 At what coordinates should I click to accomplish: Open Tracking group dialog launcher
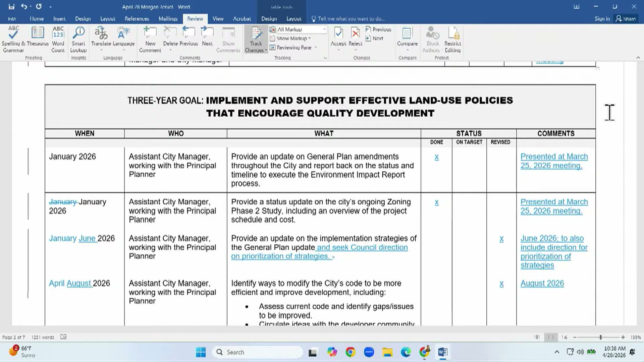tap(325, 58)
